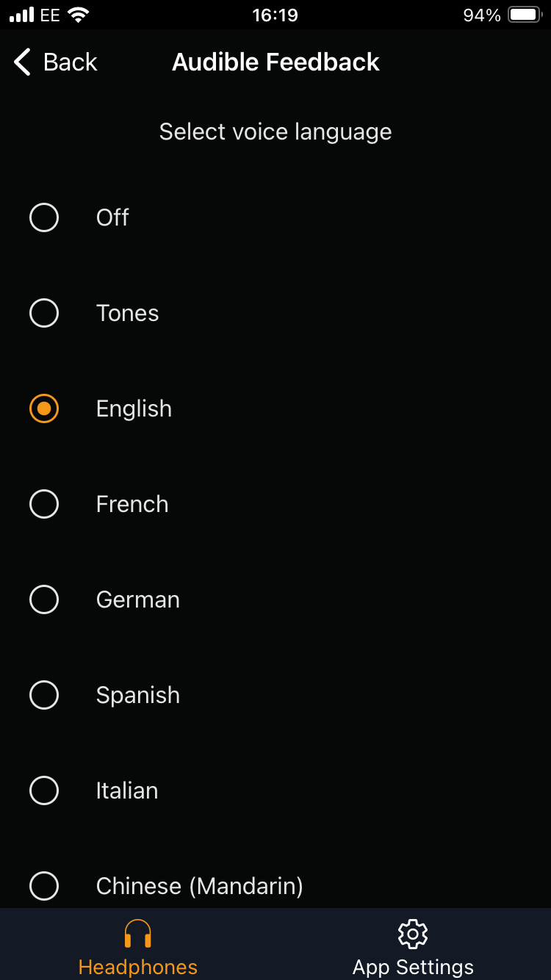Pick the Spanish radio button

pos(44,695)
